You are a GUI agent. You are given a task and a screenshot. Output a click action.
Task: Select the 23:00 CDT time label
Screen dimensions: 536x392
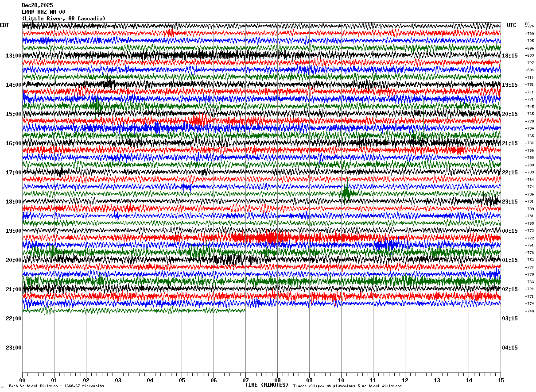[14, 348]
